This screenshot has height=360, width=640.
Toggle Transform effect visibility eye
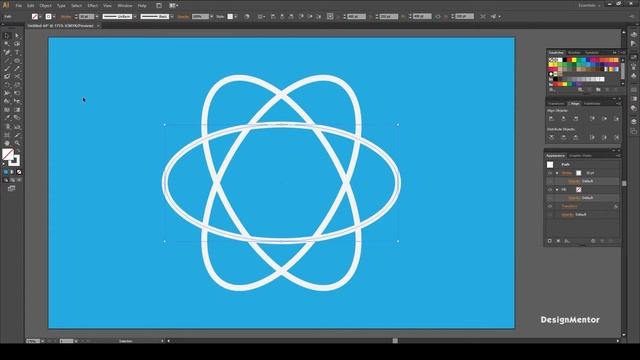pyautogui.click(x=550, y=207)
